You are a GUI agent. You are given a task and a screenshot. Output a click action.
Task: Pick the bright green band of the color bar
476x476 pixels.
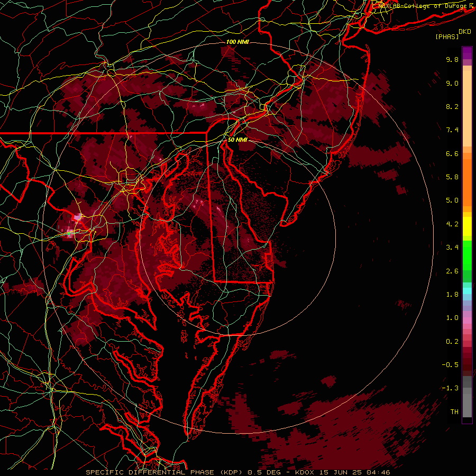pyautogui.click(x=467, y=255)
